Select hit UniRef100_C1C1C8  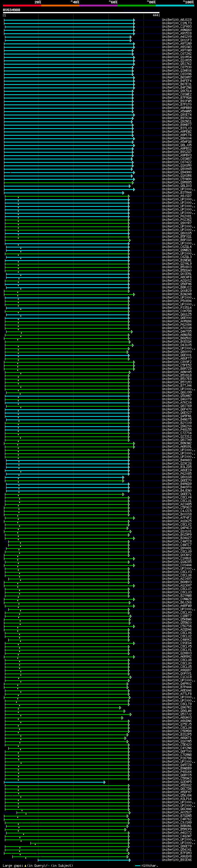(177, 677)
